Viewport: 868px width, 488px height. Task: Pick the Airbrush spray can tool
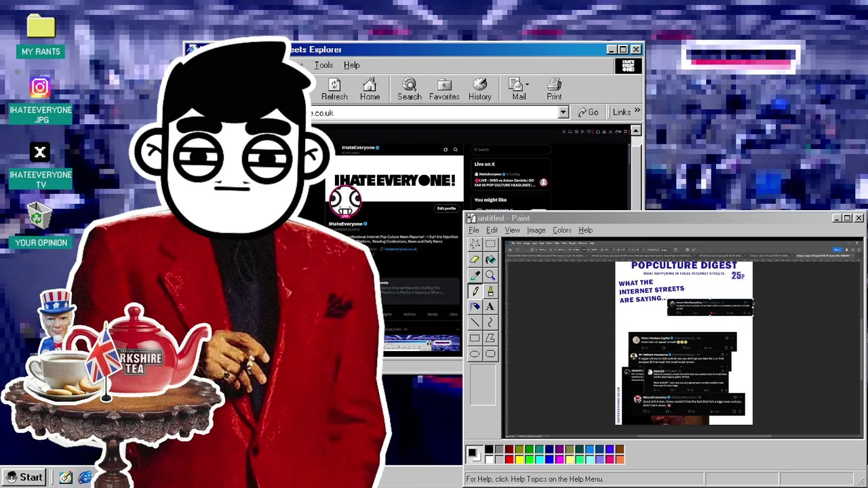pos(475,306)
